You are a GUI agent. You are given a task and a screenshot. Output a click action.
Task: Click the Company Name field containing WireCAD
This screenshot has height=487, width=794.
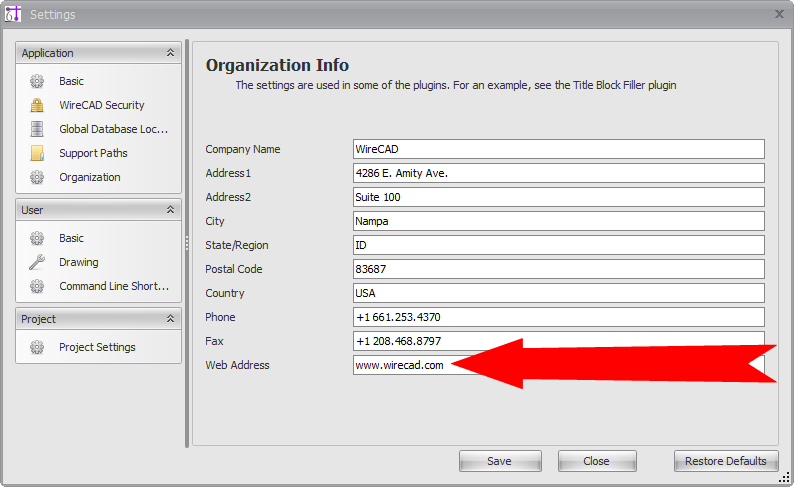[559, 149]
